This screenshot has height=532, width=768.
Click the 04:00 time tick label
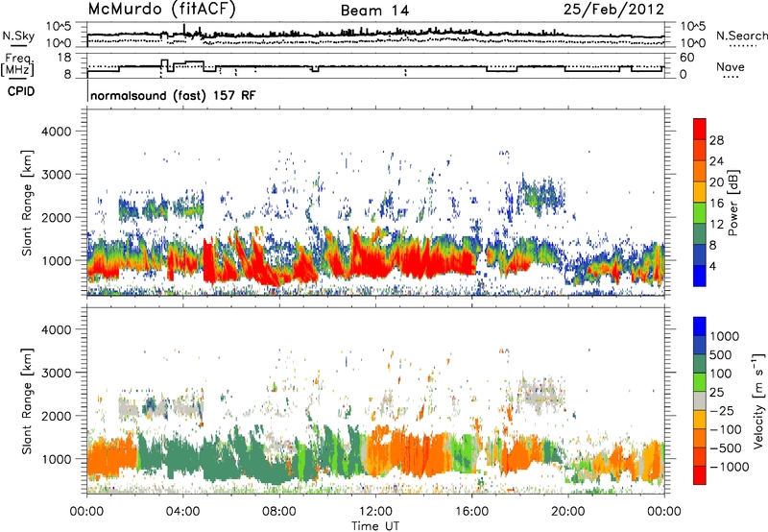tap(183, 512)
